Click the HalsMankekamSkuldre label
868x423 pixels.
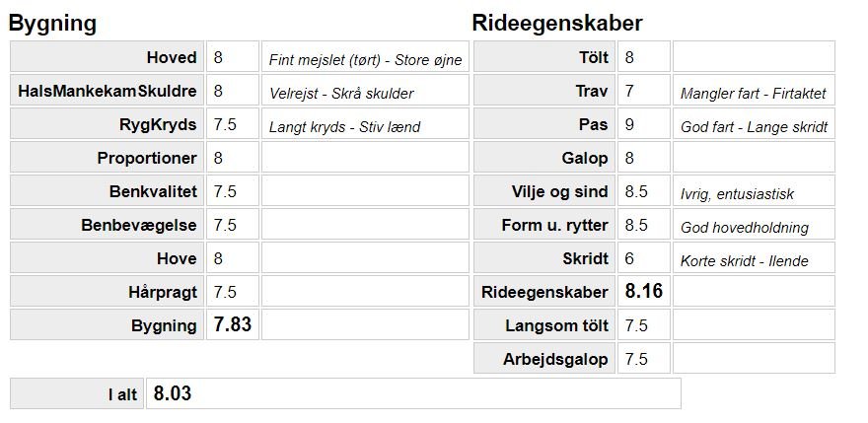click(107, 92)
